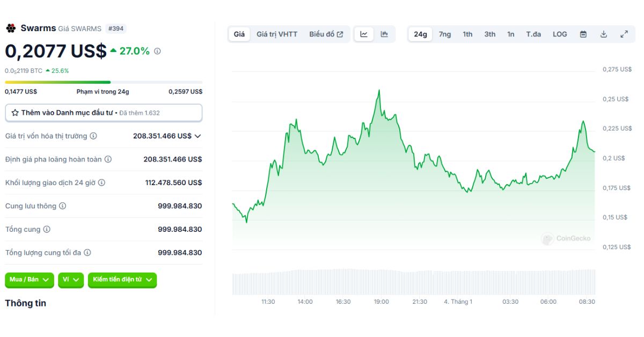The image size is (644, 337).
Task: Switch to line chart view icon
Action: click(x=364, y=34)
